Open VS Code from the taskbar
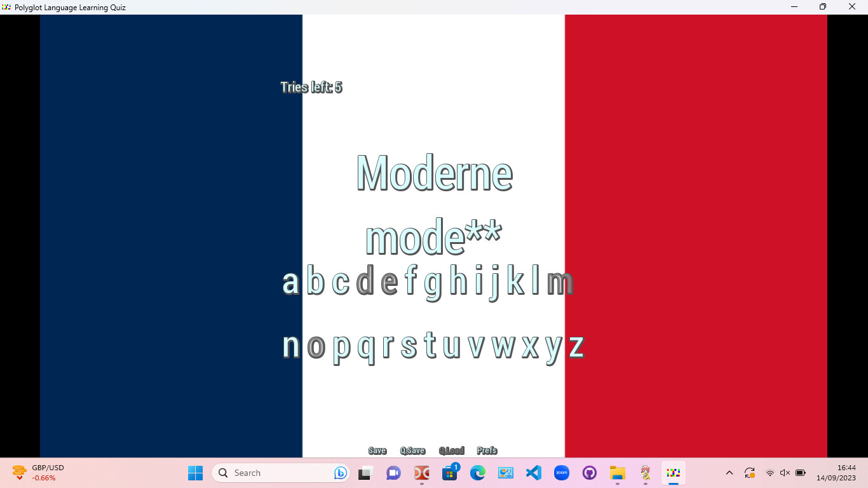This screenshot has height=488, width=868. coord(533,473)
